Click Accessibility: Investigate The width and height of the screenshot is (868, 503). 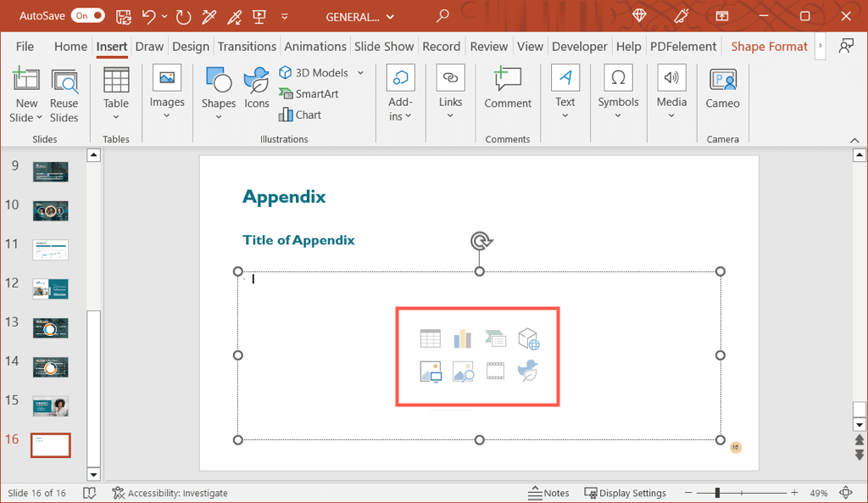tap(170, 493)
